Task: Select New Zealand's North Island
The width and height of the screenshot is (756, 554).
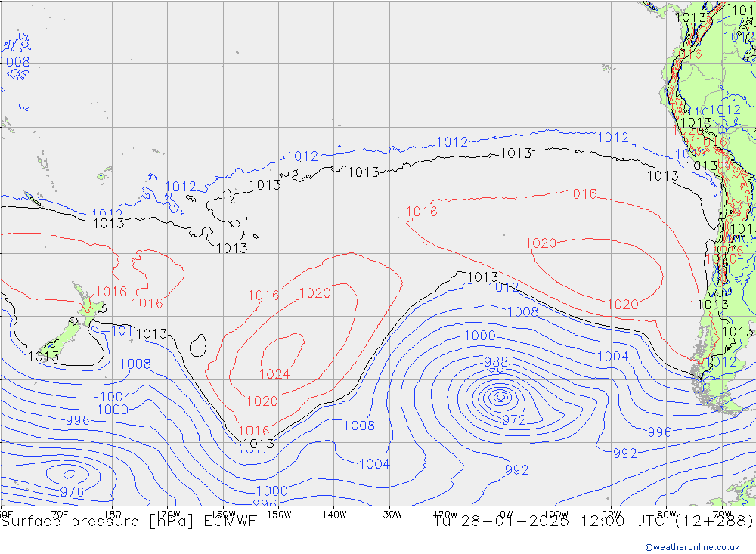Action: 89,302
